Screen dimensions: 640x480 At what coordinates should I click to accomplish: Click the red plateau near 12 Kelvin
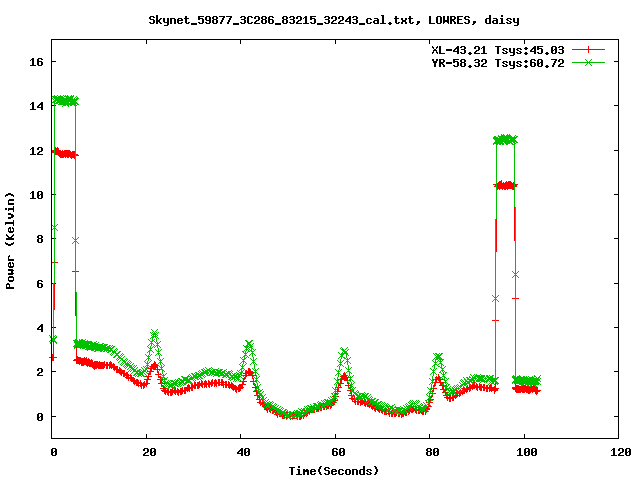65,153
